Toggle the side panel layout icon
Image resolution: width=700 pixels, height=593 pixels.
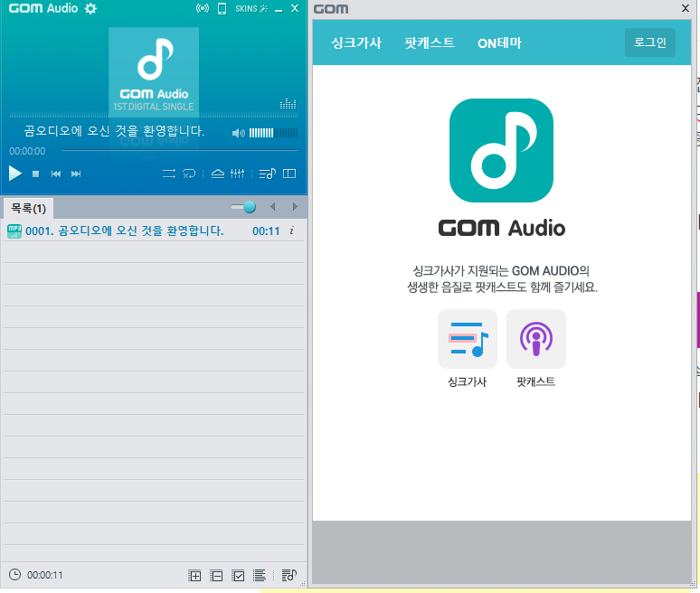289,174
